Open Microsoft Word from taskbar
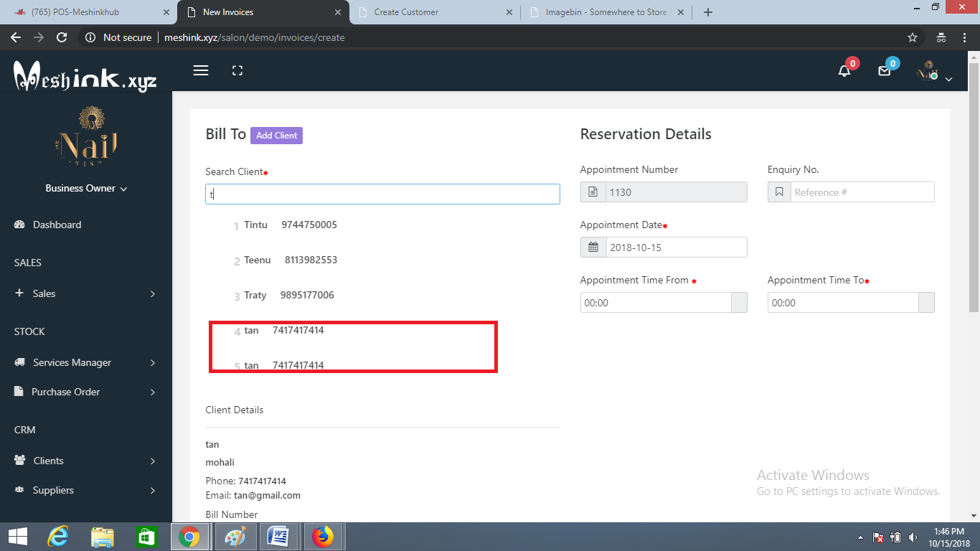The image size is (980, 551). tap(278, 537)
